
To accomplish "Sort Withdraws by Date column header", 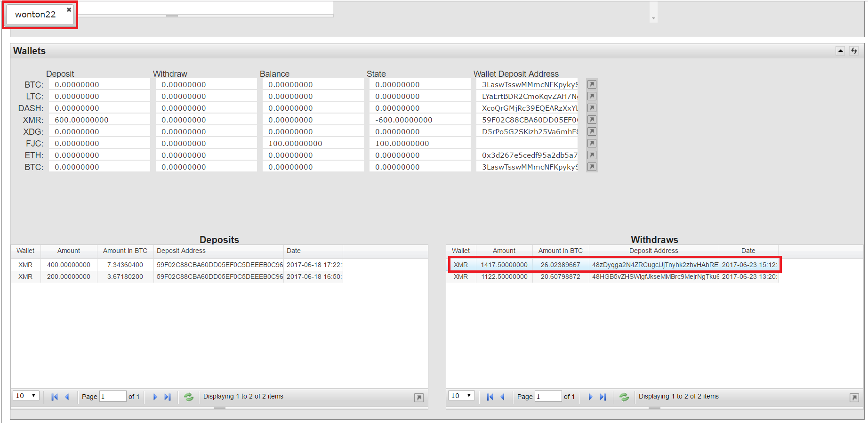I will (748, 251).
